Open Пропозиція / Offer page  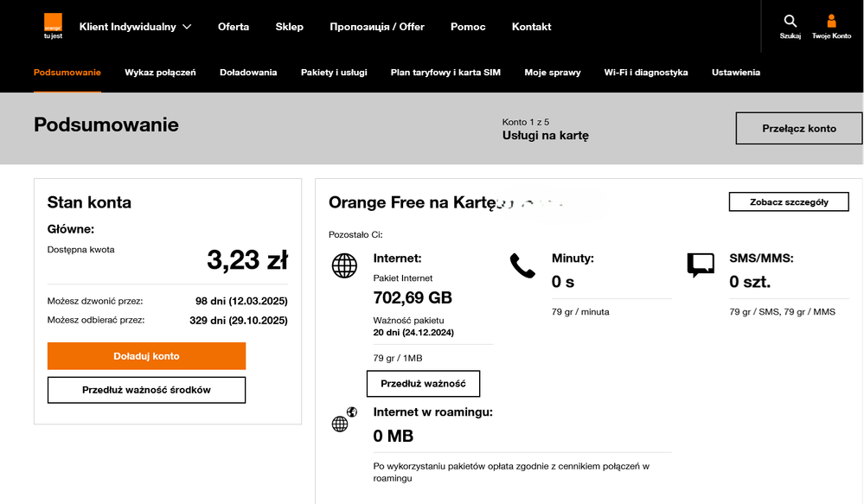(377, 27)
